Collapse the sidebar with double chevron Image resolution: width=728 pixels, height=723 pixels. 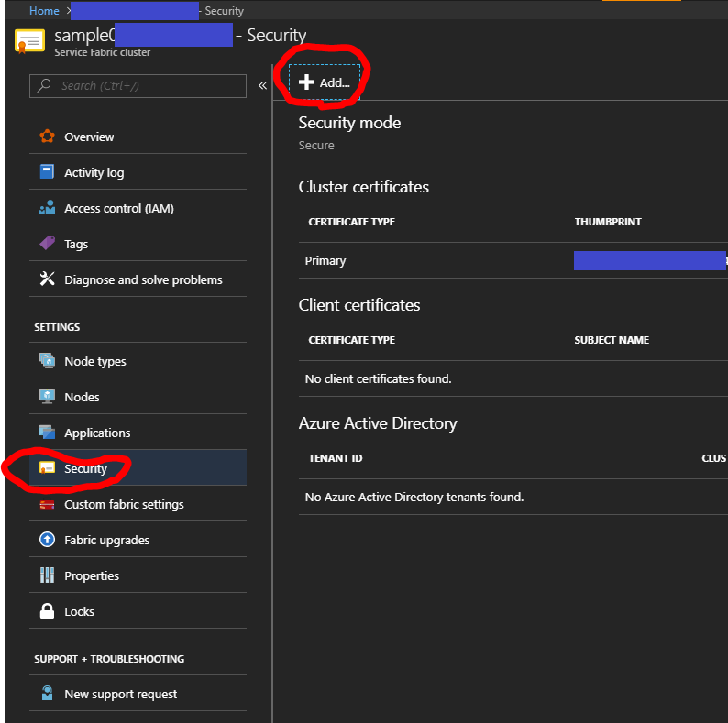(263, 85)
